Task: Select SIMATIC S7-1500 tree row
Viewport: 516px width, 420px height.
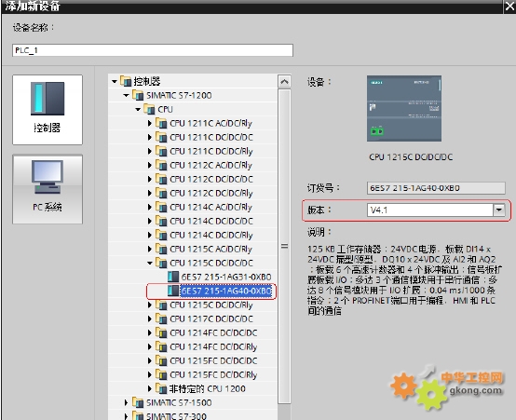Action: click(x=193, y=403)
